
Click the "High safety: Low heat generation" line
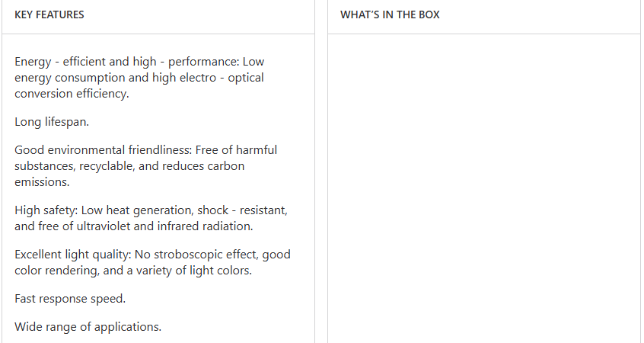[107, 210]
